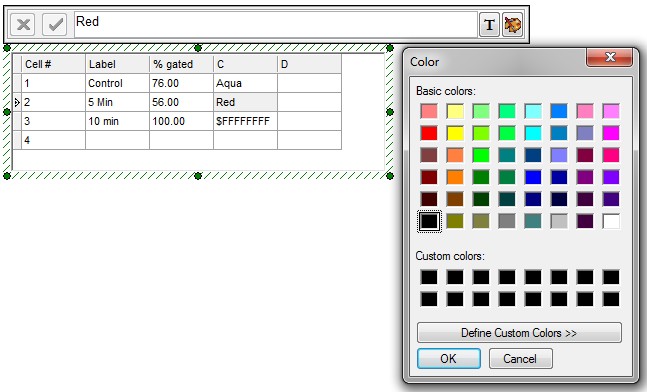Click the top-center green resize handle of the table

[198, 48]
